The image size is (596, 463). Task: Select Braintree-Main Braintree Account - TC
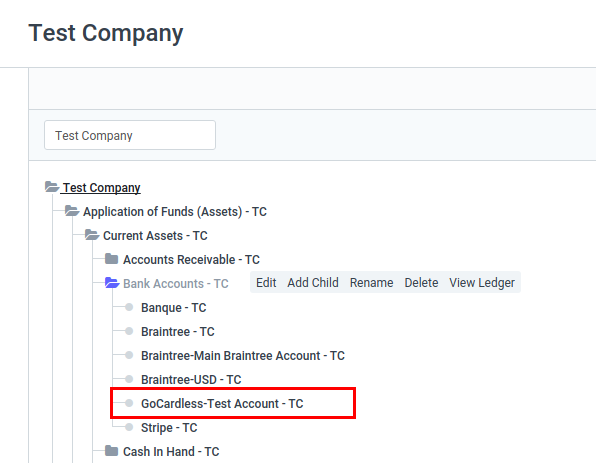coord(243,355)
